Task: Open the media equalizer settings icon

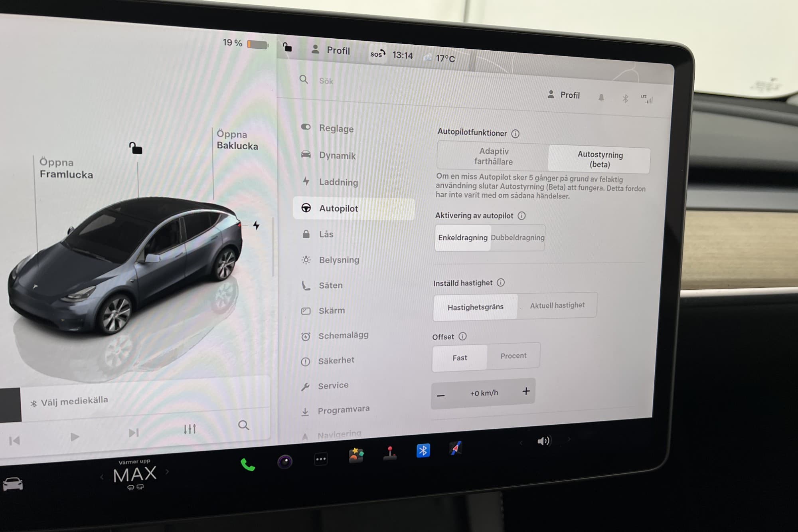Action: click(190, 429)
